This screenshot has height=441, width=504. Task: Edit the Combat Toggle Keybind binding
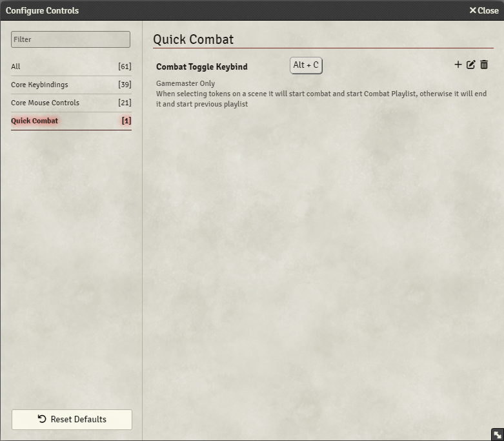(471, 65)
